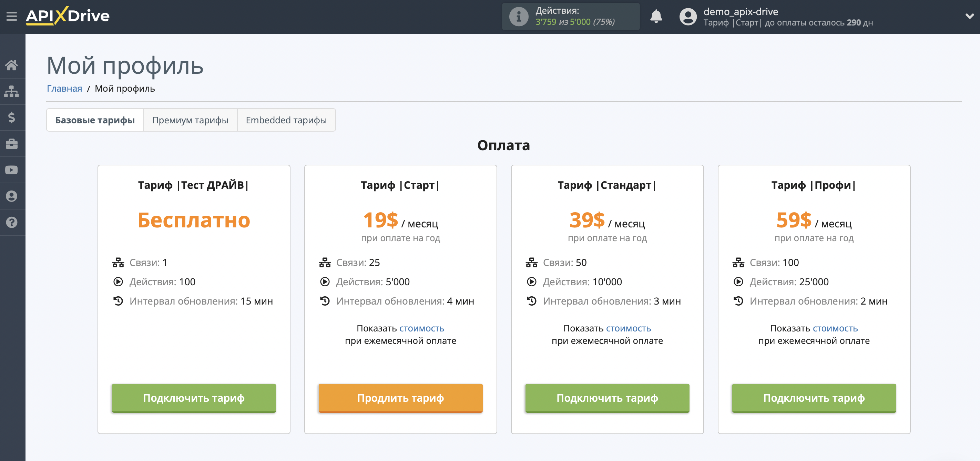Screen dimensions: 980x461
Task: Click the Тариф |Стандарт| title
Action: pos(607,185)
